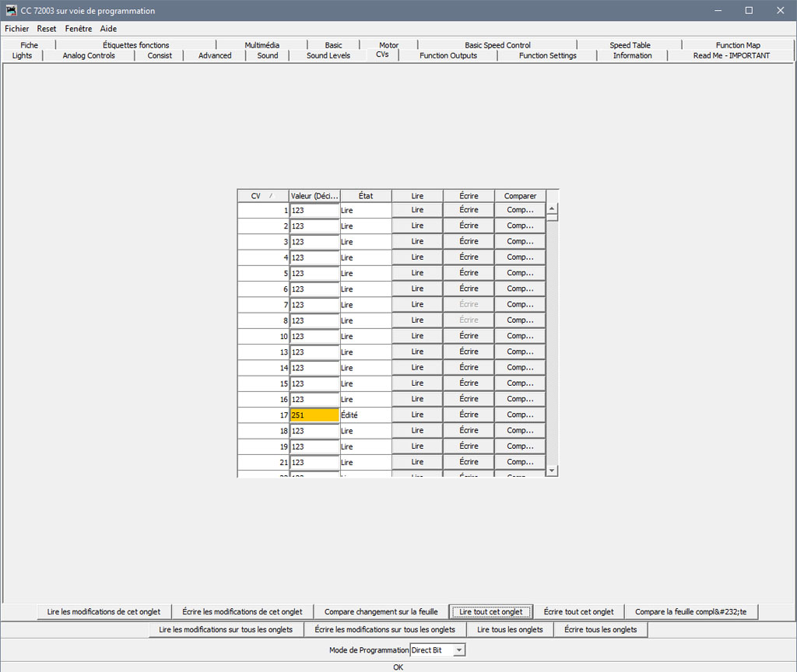Viewport: 797px width, 672px height.
Task: Select the Basic tab
Action: click(333, 45)
